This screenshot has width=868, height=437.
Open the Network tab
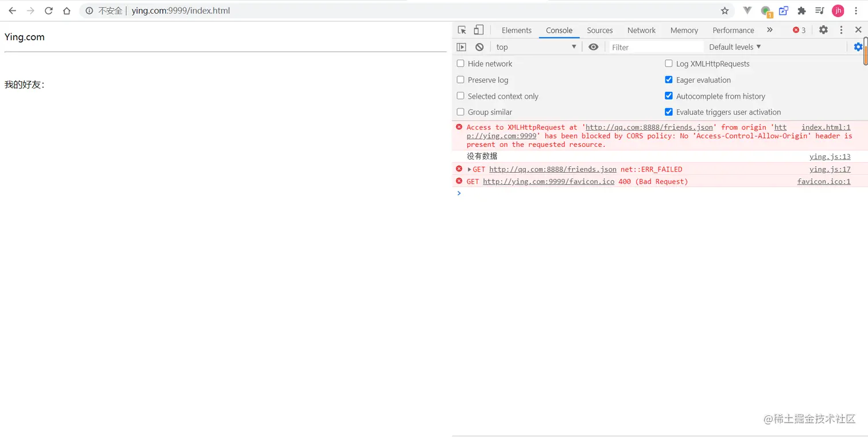tap(641, 30)
